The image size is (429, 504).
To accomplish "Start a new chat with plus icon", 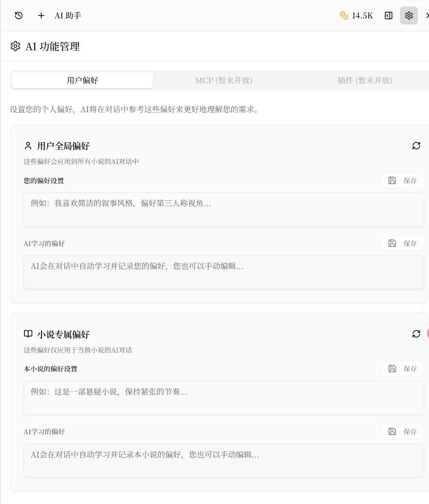I will point(41,16).
